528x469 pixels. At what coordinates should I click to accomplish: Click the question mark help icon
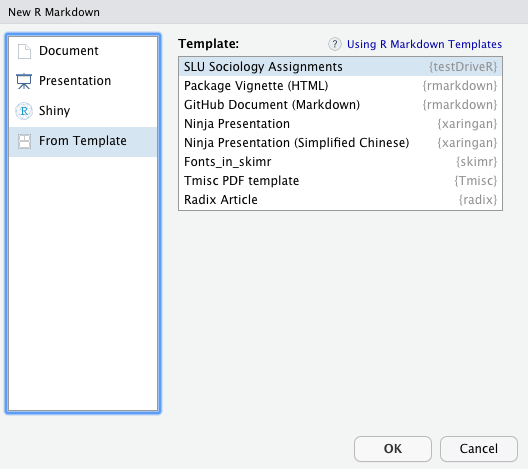(x=335, y=44)
